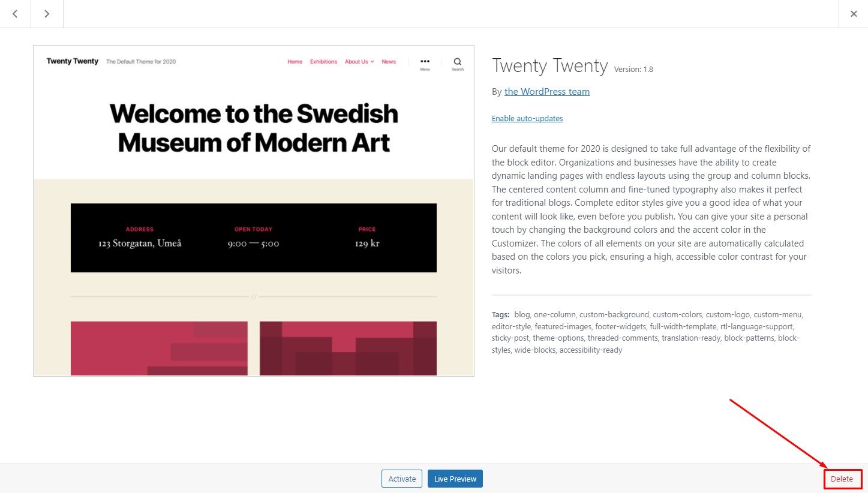Open the WordPress team author link
This screenshot has width=868, height=493.
(547, 92)
